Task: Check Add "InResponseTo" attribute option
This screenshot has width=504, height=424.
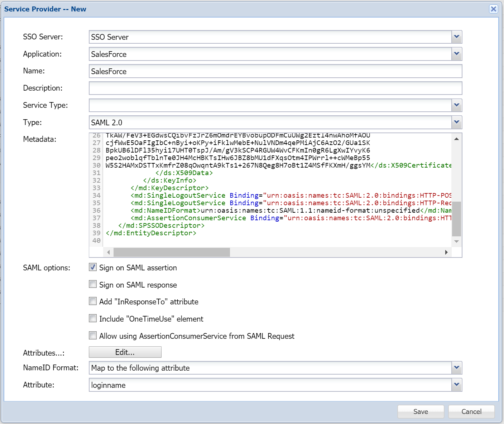Action: (x=93, y=301)
